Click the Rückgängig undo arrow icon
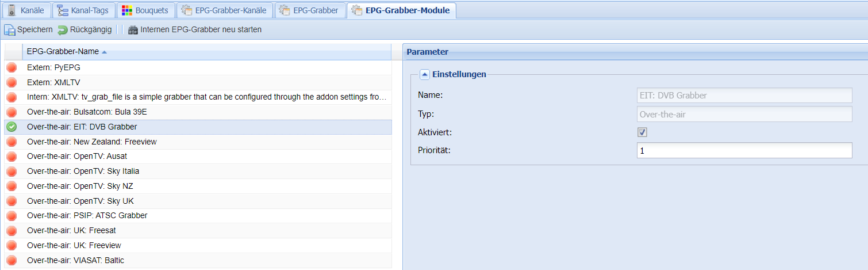Screen dimensions: 868x270 coord(62,29)
